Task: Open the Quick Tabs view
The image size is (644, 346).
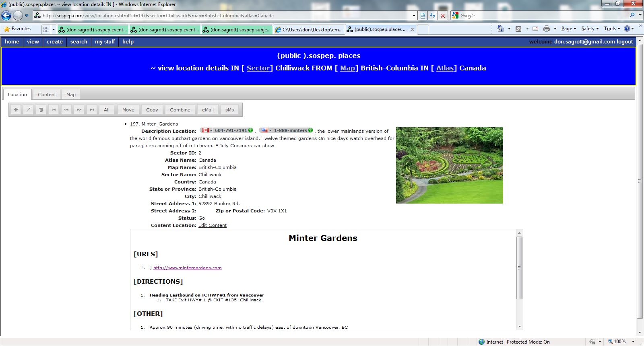Action: (x=46, y=29)
